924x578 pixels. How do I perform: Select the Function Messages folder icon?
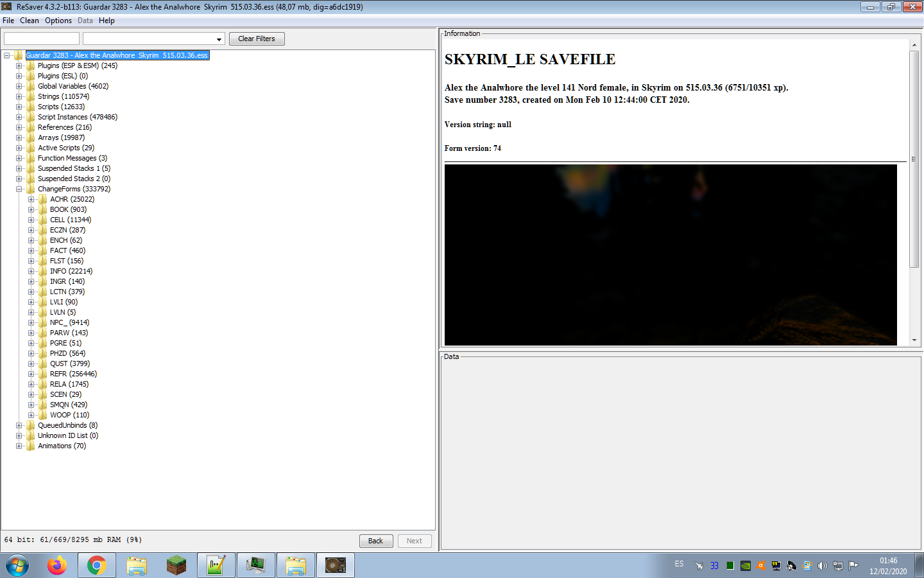(x=30, y=158)
